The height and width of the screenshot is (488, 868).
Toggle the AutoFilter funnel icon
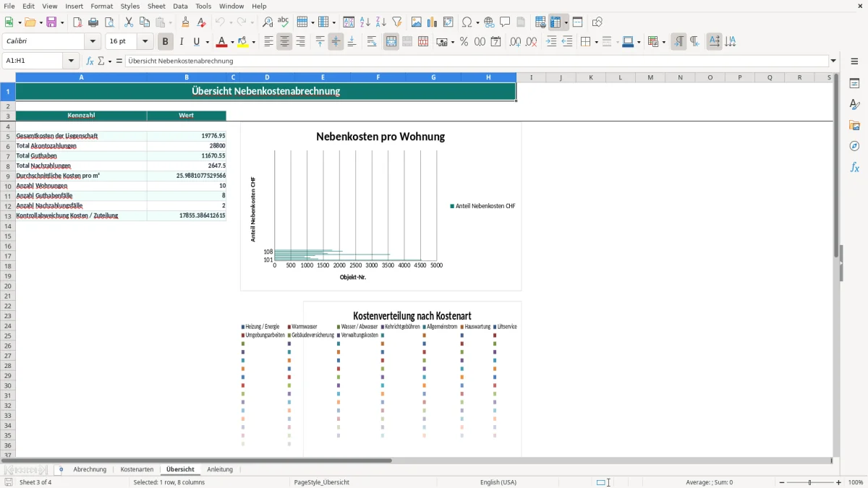pyautogui.click(x=397, y=22)
